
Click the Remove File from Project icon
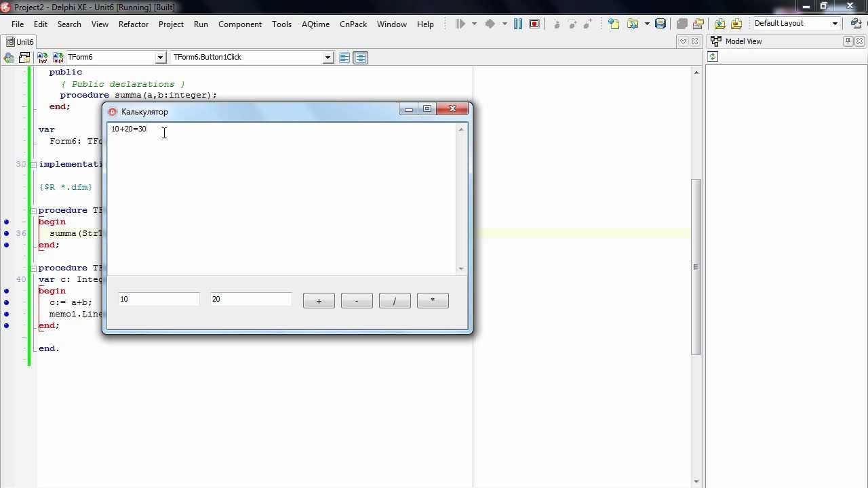(x=736, y=24)
